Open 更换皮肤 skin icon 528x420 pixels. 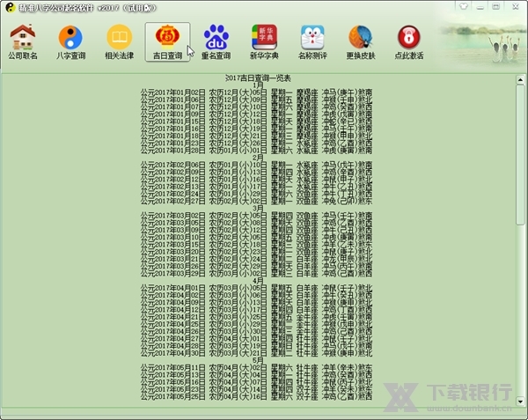click(x=361, y=41)
